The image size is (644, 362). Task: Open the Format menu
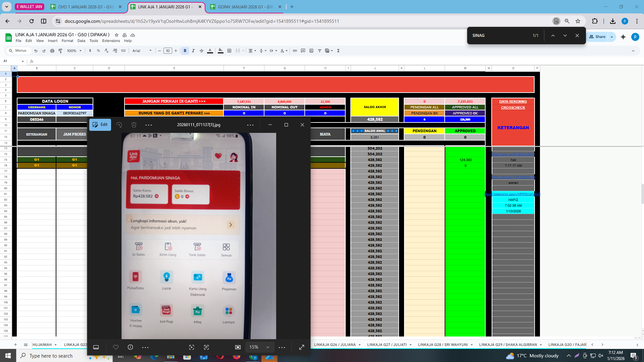click(x=67, y=41)
